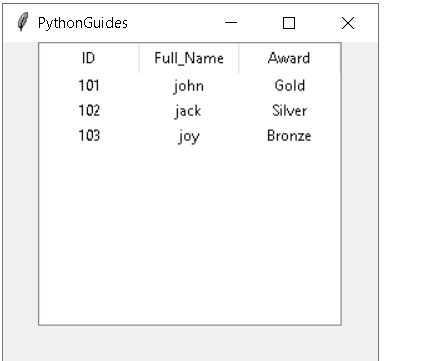The height and width of the screenshot is (361, 426).
Task: Select the cell with ID 102
Action: [89, 111]
